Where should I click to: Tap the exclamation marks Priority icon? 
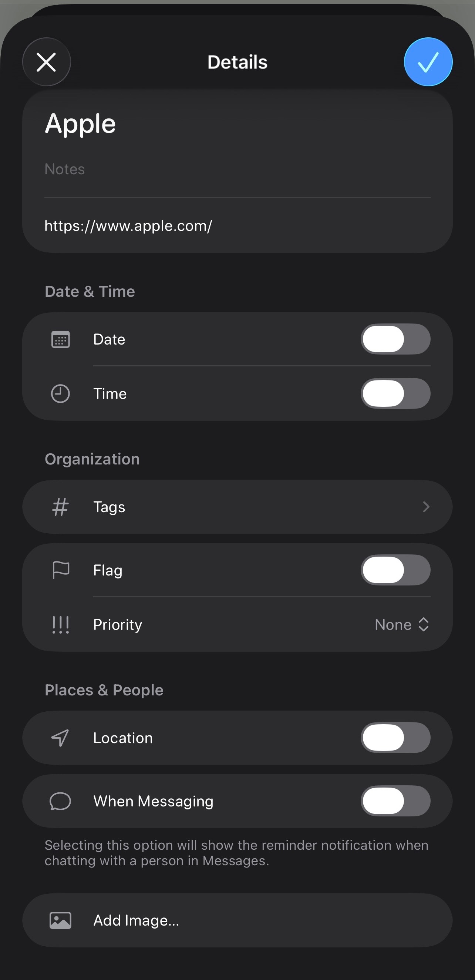click(60, 624)
